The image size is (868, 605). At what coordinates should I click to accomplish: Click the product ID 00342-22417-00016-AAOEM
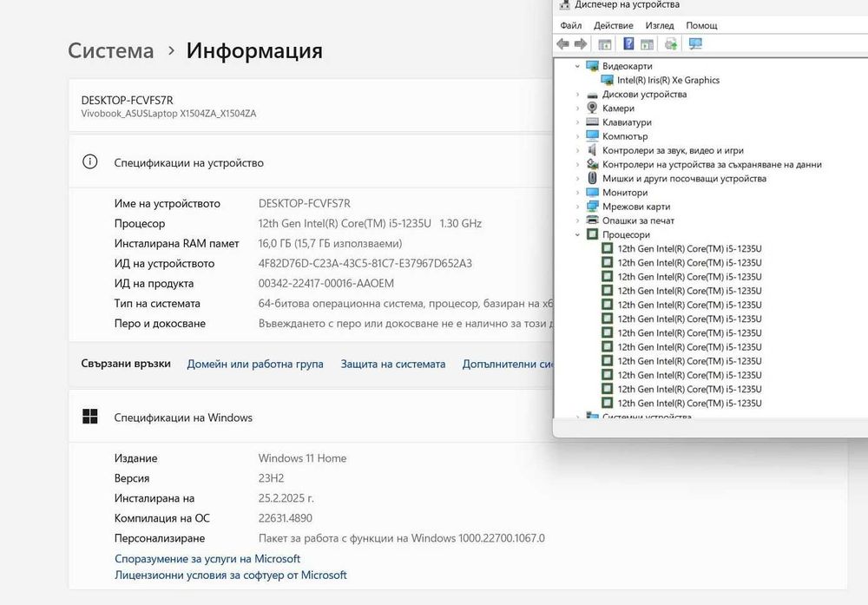326,283
